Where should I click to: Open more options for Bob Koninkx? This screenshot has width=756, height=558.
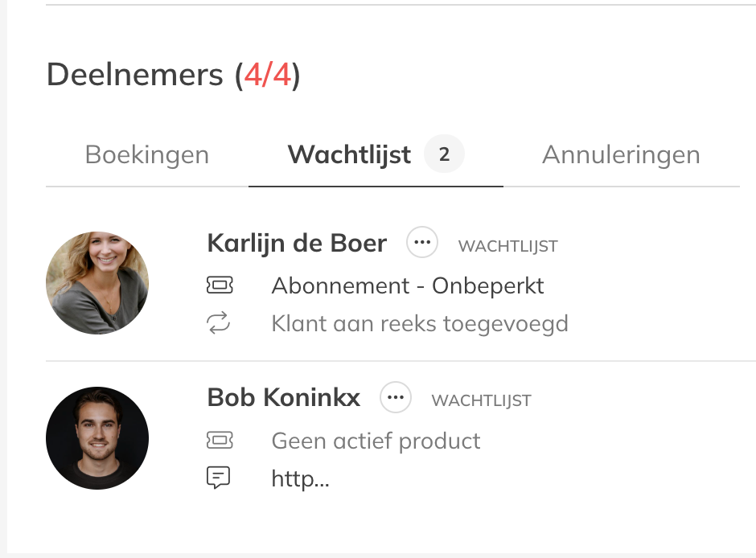396,397
